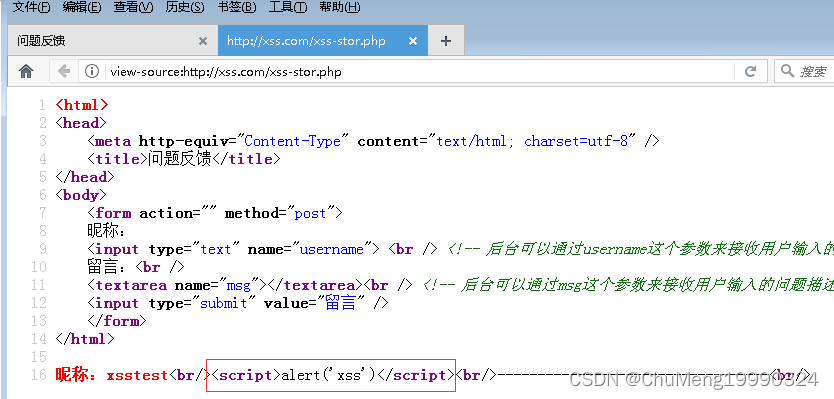Viewport: 834px width, 399px height.
Task: Open the 书签(B) menu
Action: pos(237,7)
